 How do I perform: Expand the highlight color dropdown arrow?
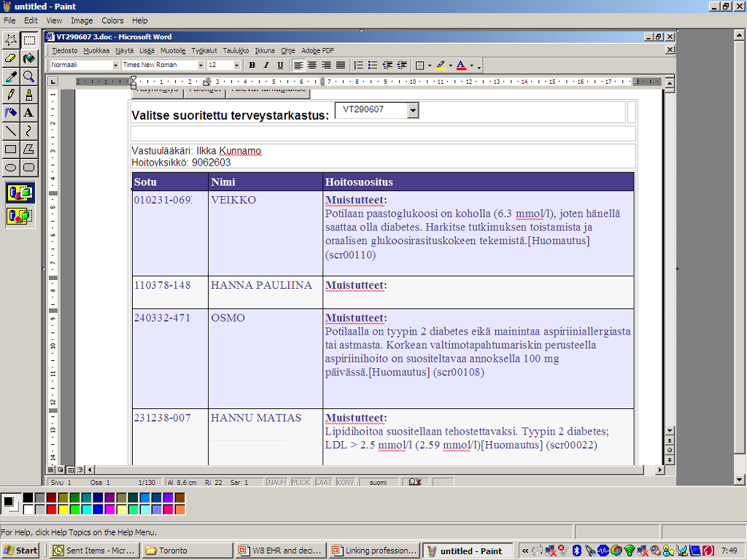point(451,65)
